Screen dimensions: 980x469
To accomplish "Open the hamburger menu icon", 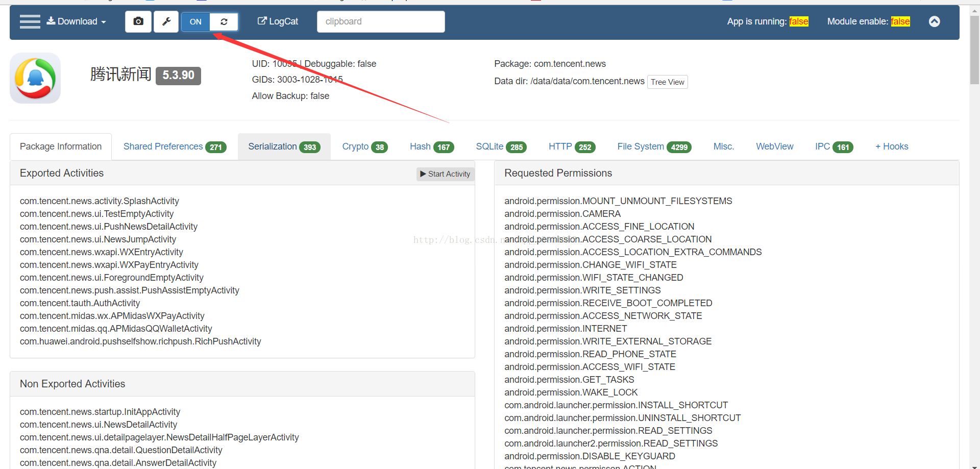I will tap(30, 21).
